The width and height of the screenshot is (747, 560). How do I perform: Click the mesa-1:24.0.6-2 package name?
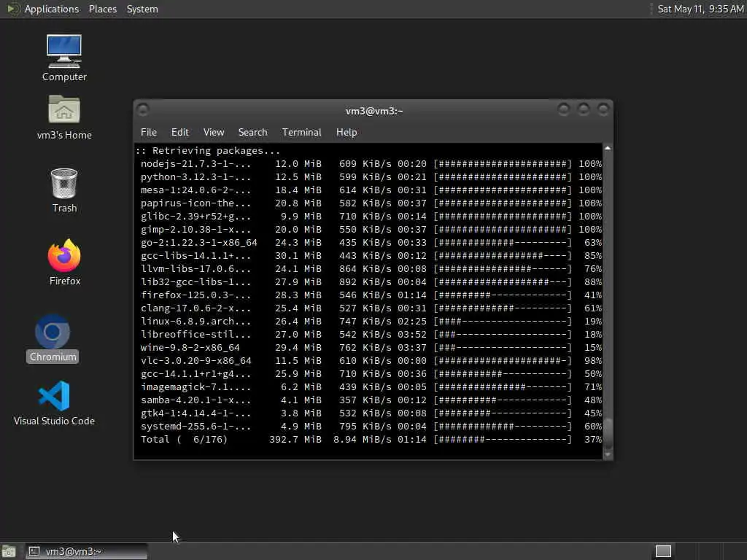[x=196, y=190]
